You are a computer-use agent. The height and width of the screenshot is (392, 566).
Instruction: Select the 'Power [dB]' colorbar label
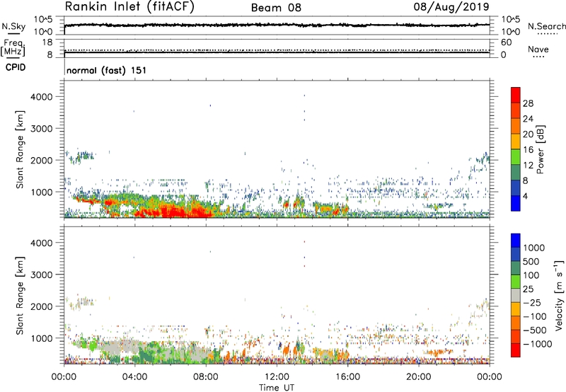coord(540,149)
